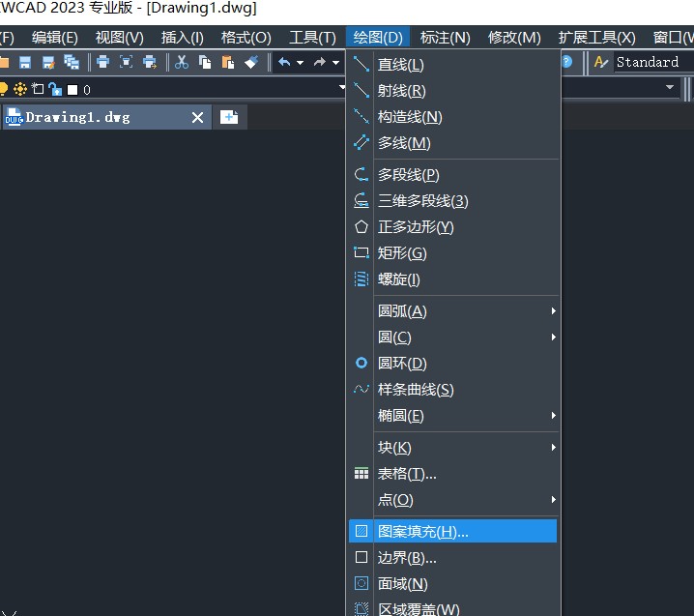The image size is (694, 616).
Task: Toggle the layer on/off light bulb
Action: click(3, 90)
